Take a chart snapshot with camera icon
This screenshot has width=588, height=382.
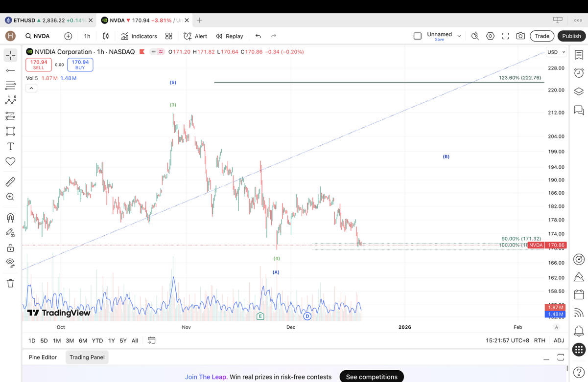520,36
